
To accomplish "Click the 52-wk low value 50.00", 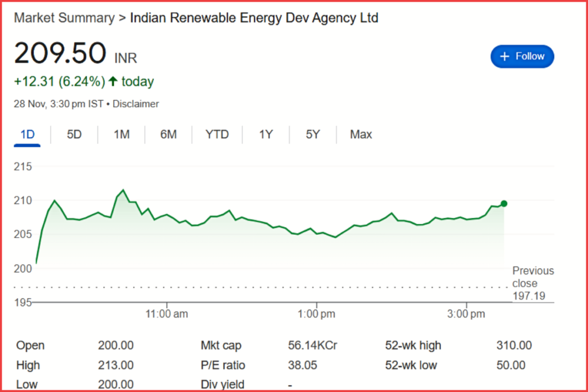I will 510,365.
